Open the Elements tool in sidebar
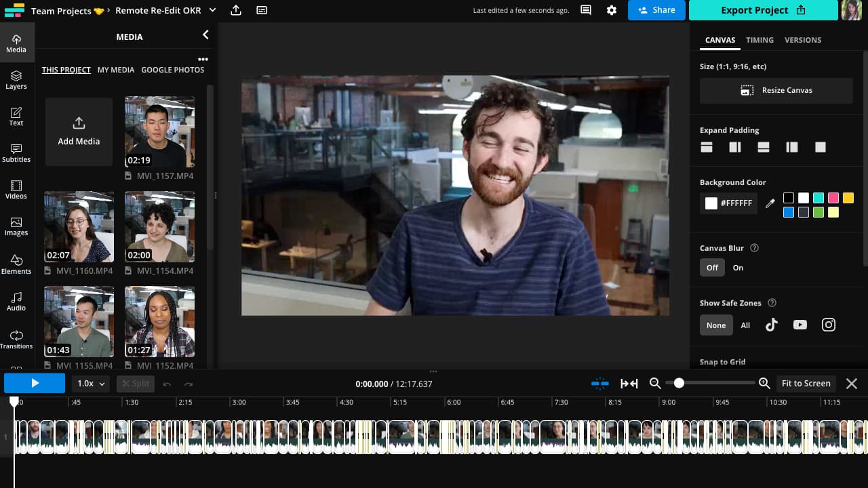Image resolution: width=868 pixels, height=488 pixels. pos(16,265)
